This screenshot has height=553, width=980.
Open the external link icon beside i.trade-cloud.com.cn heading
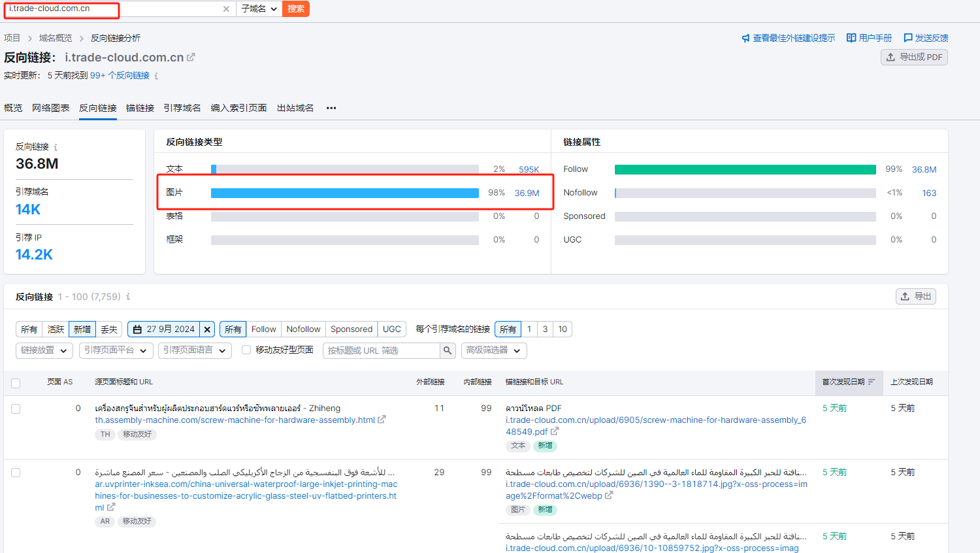pos(189,57)
